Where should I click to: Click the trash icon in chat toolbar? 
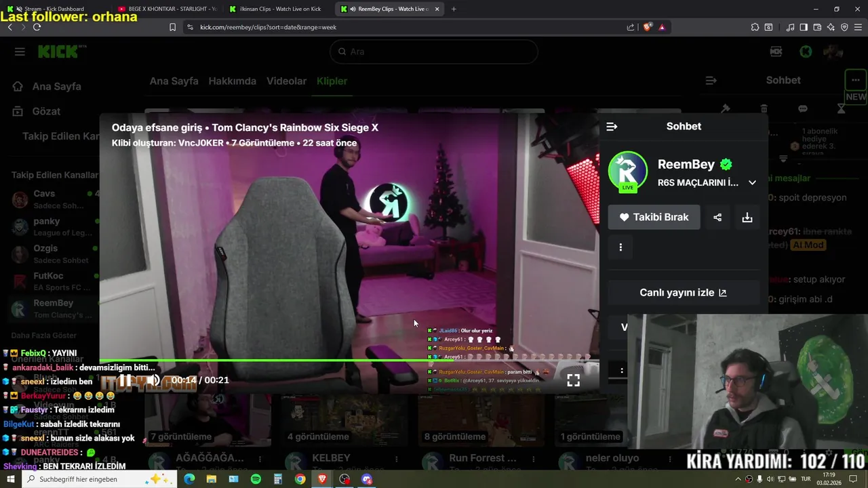764,108
